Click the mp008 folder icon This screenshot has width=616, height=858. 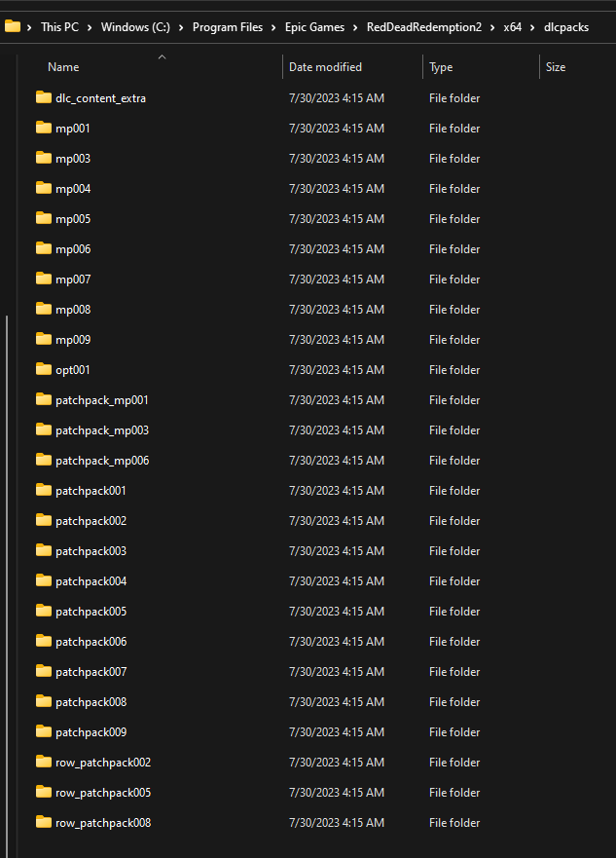tap(44, 309)
